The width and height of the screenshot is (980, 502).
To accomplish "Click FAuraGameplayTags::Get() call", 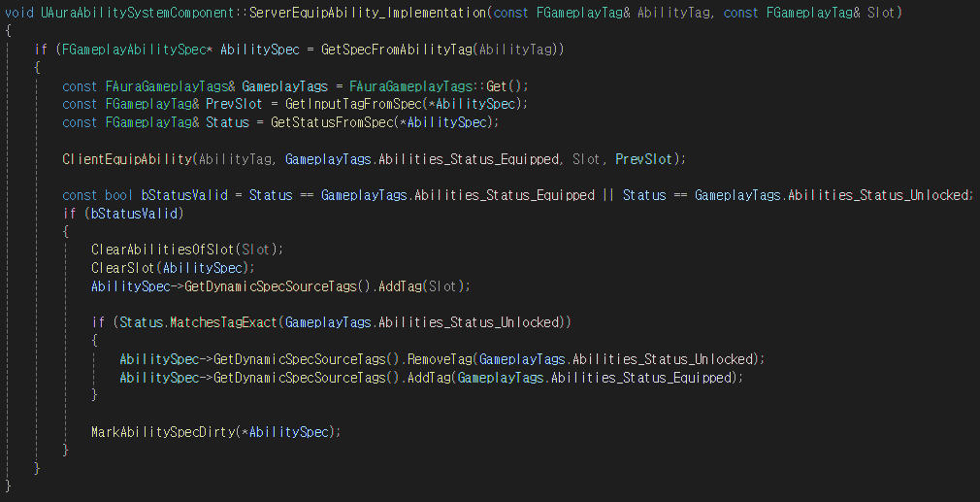I will [439, 86].
